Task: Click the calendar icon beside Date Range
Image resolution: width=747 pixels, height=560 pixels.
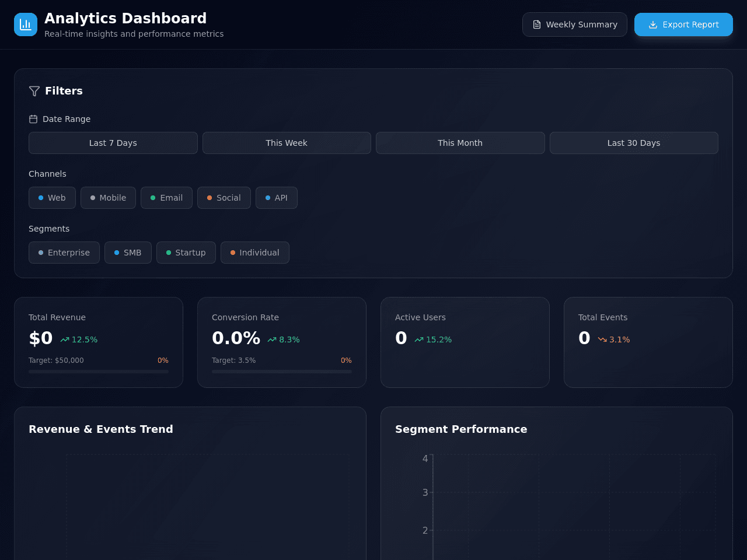Action: coord(33,119)
